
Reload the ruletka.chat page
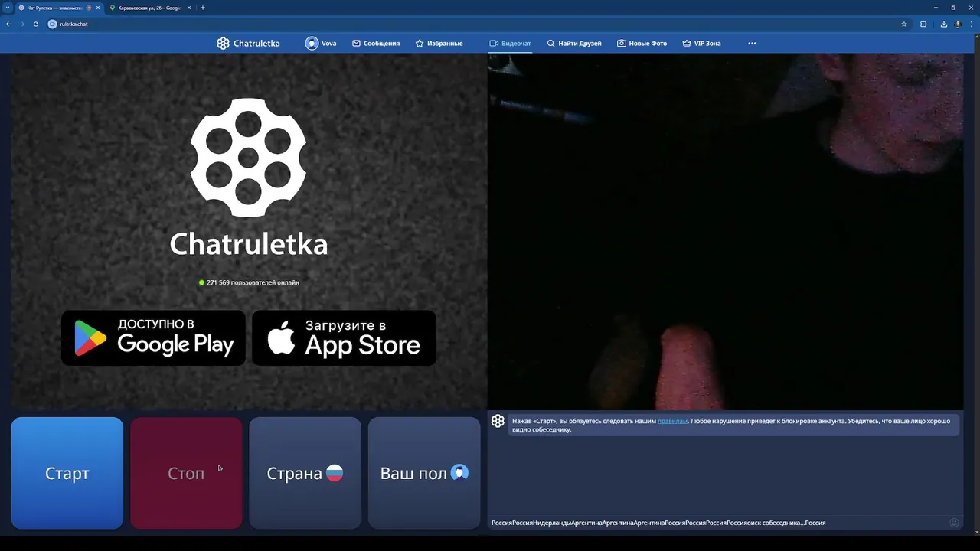click(35, 24)
